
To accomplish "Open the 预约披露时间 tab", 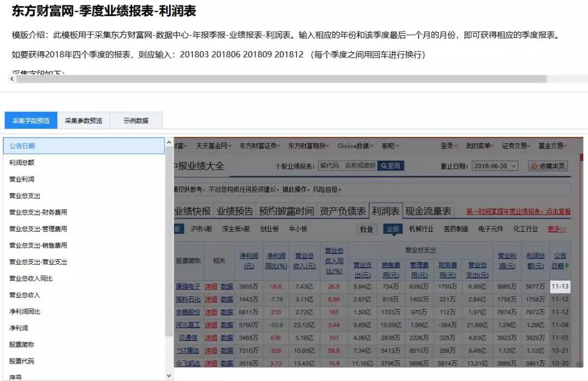I will [286, 211].
